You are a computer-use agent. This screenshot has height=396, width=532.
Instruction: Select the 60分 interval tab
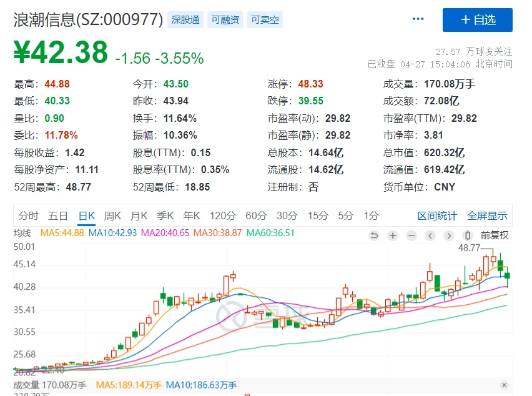[x=256, y=215]
